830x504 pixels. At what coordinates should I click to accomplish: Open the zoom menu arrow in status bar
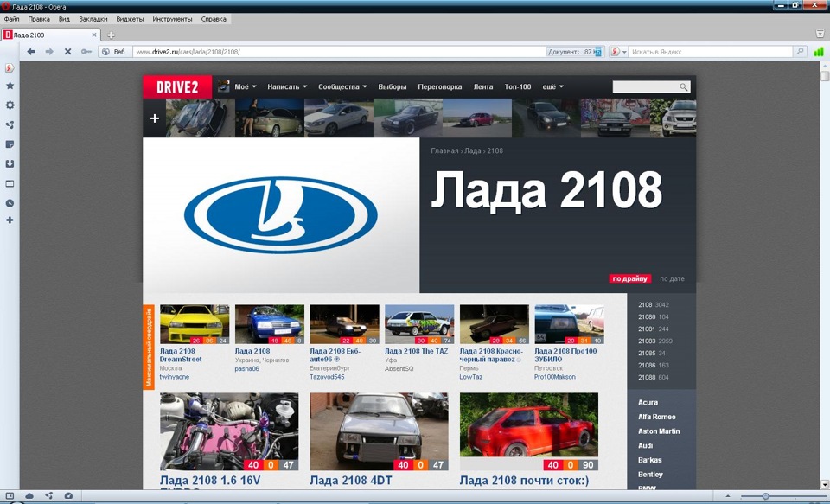(x=728, y=496)
